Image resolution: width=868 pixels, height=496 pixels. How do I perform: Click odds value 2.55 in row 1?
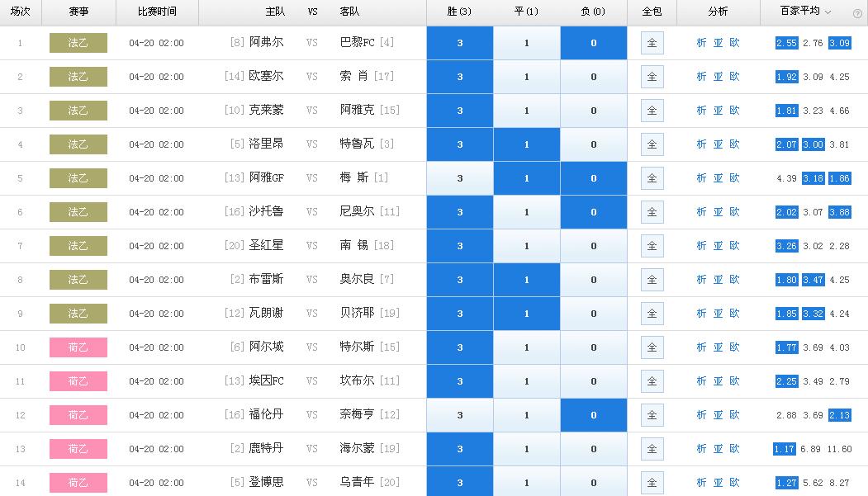pos(786,43)
